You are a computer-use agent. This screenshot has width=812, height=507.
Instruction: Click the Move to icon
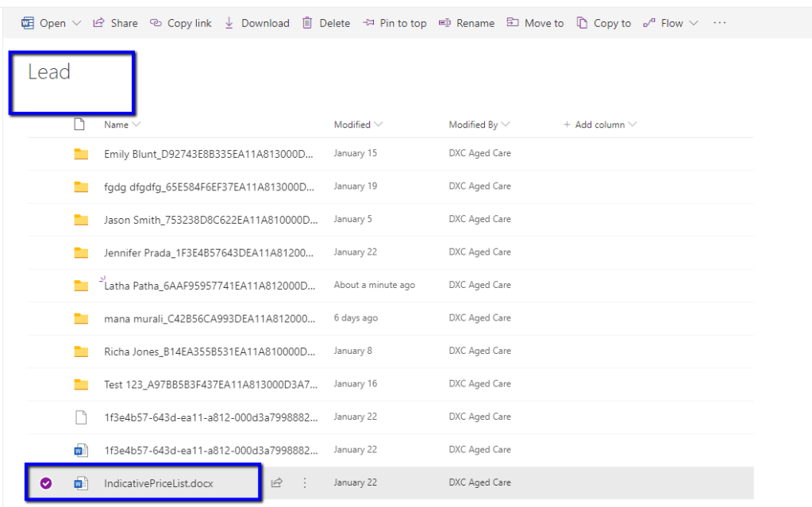coord(513,23)
